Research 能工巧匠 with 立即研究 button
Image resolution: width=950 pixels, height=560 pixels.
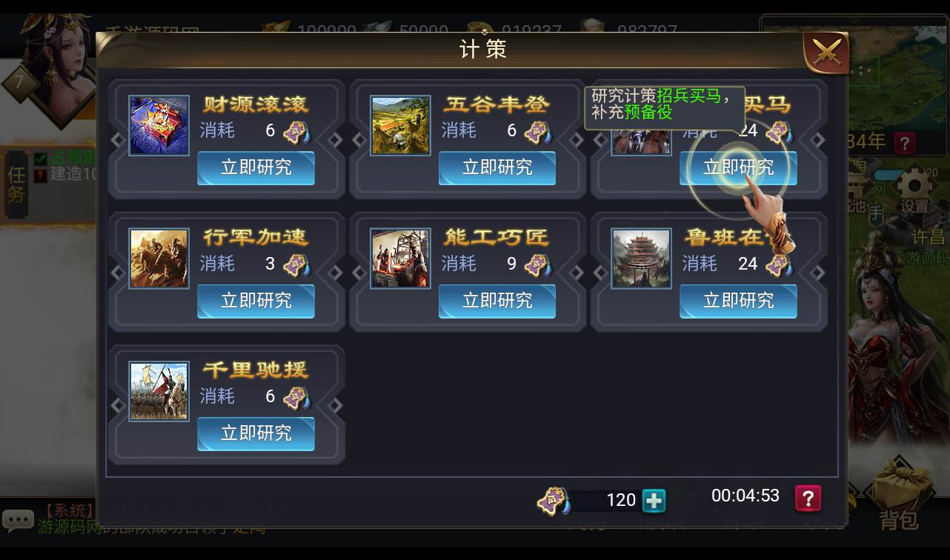(497, 301)
